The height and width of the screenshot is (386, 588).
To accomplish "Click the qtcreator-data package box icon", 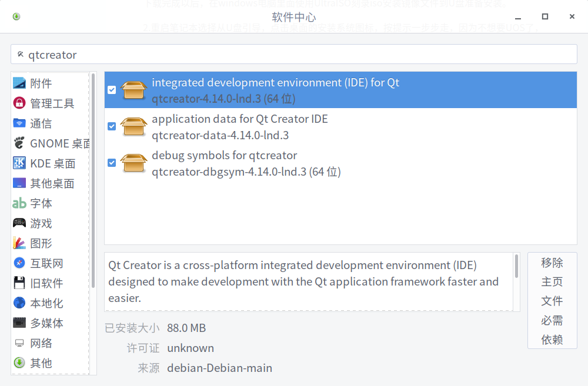I will pos(133,126).
